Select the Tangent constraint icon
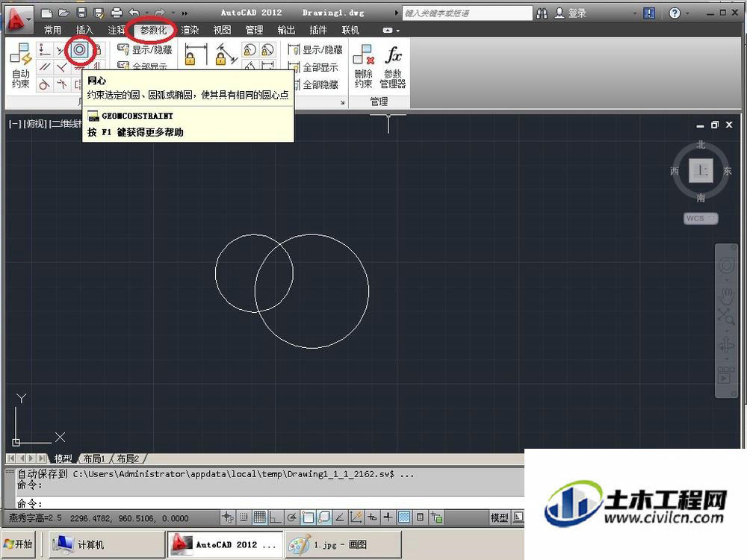 (x=44, y=84)
